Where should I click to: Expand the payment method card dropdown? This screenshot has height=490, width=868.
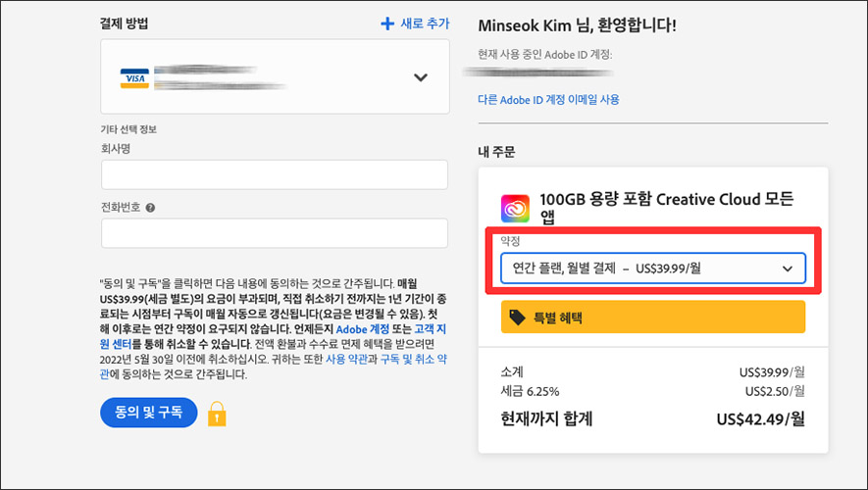(421, 77)
